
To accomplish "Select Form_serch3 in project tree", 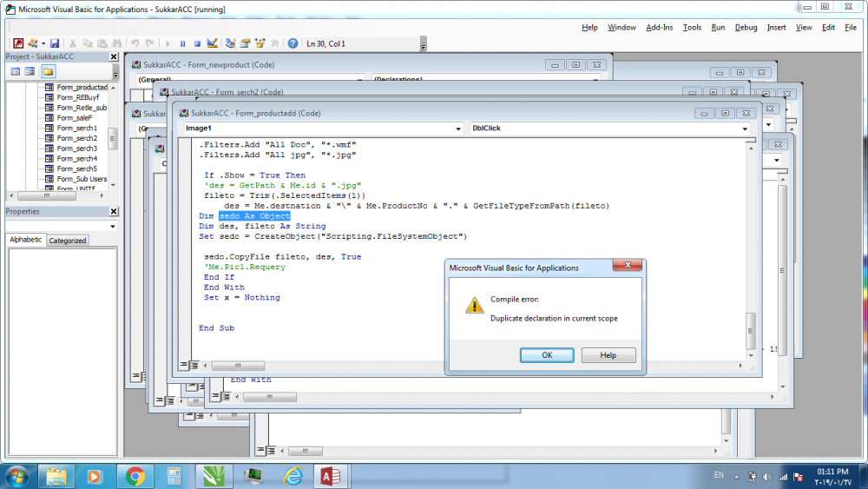I will (76, 149).
